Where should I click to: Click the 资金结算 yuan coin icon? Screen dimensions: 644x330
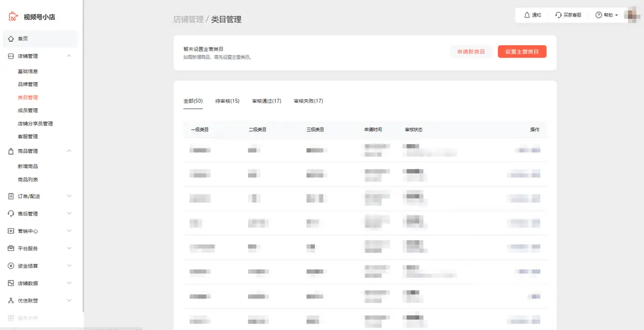click(x=11, y=266)
